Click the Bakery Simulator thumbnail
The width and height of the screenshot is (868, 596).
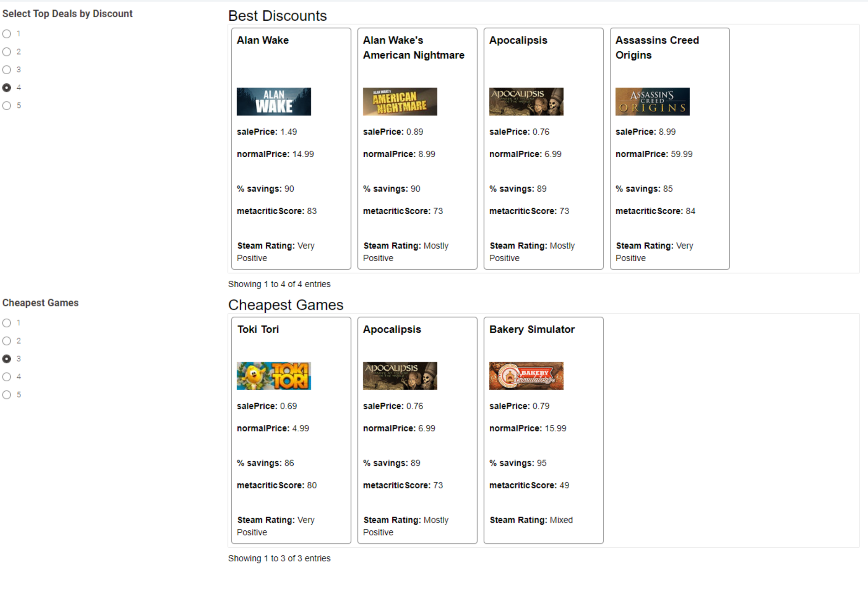(x=526, y=376)
